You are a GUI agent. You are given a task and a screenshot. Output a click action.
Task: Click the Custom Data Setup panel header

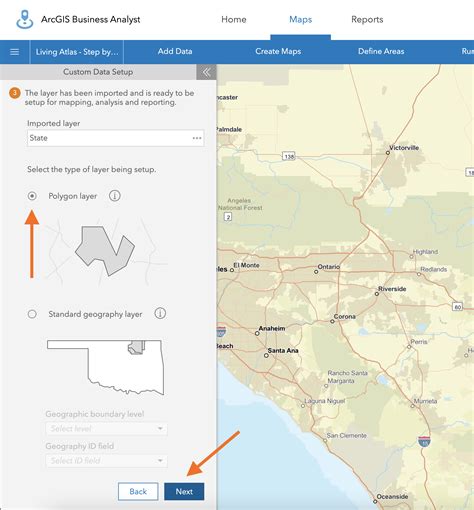click(98, 72)
